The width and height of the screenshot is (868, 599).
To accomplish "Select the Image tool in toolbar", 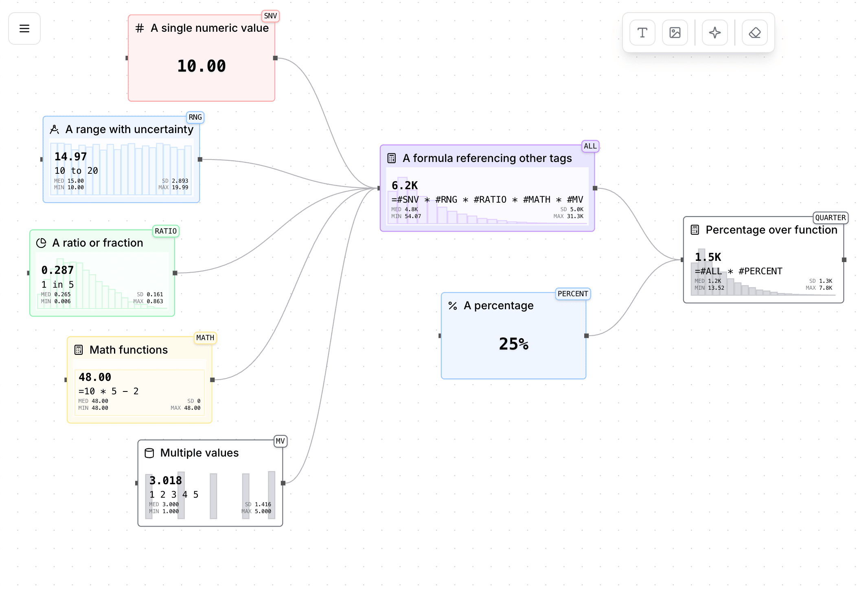I will tap(675, 33).
